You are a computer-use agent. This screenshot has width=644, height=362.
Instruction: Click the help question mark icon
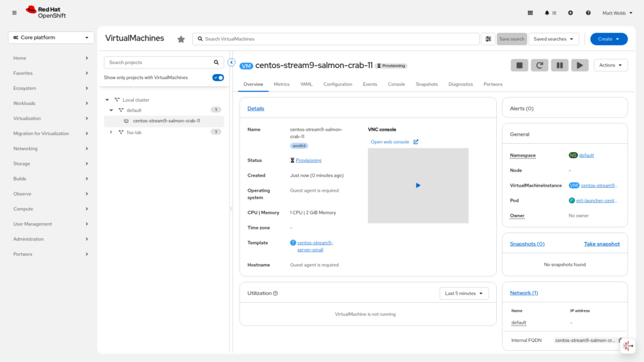pyautogui.click(x=588, y=13)
